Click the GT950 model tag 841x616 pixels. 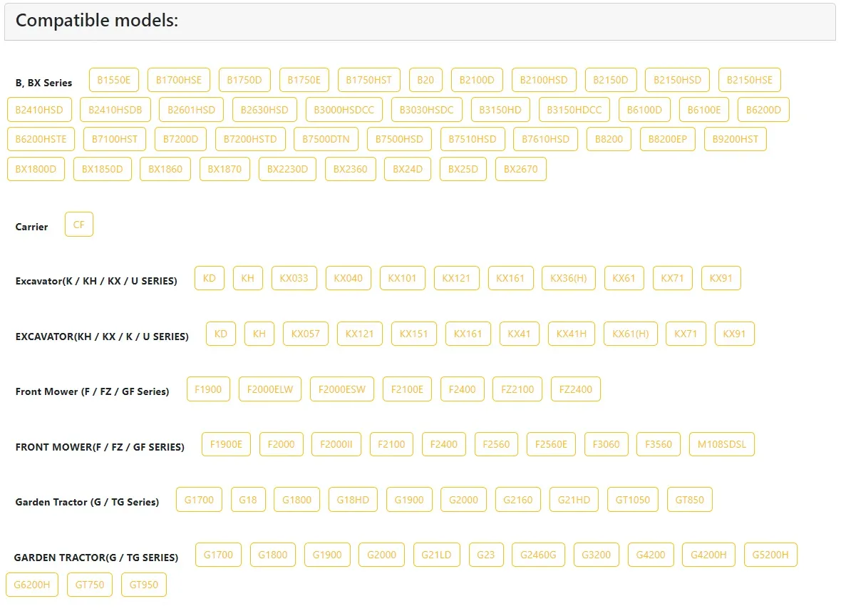pyautogui.click(x=143, y=585)
